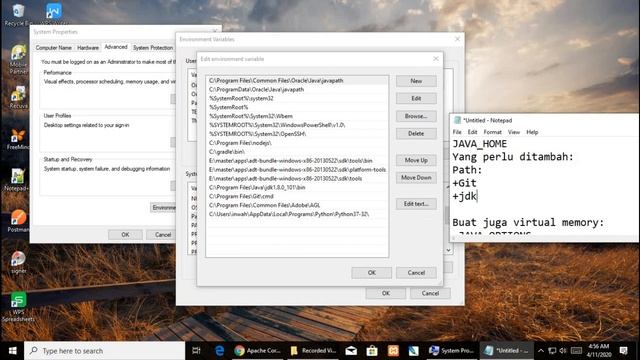Select the C:\Program Files\Git\cmd entry
The height and width of the screenshot is (360, 640).
(x=297, y=196)
